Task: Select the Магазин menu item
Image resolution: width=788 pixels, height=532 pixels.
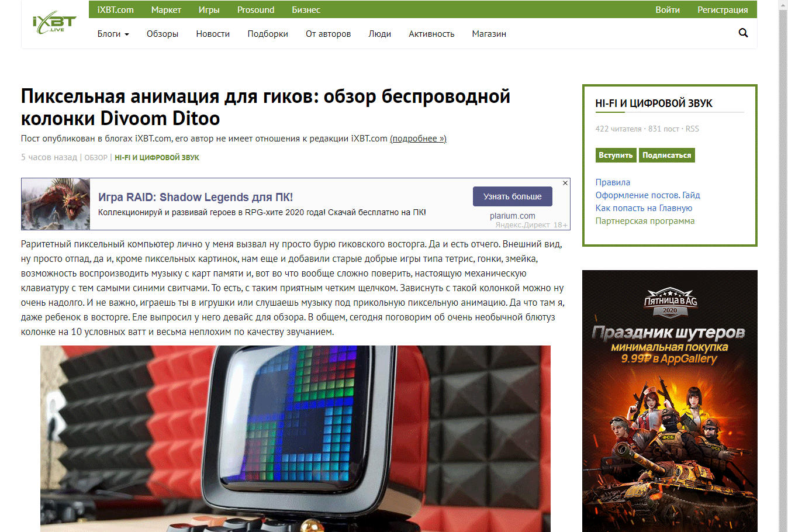Action: [489, 34]
